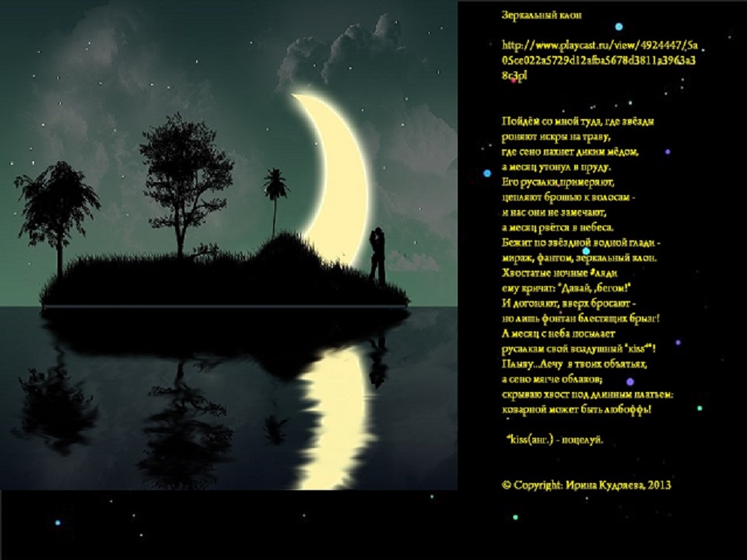Image resolution: width=747 pixels, height=560 pixels.
Task: Click the line "Бежит по звёздной водной глади"
Action: coord(581,243)
